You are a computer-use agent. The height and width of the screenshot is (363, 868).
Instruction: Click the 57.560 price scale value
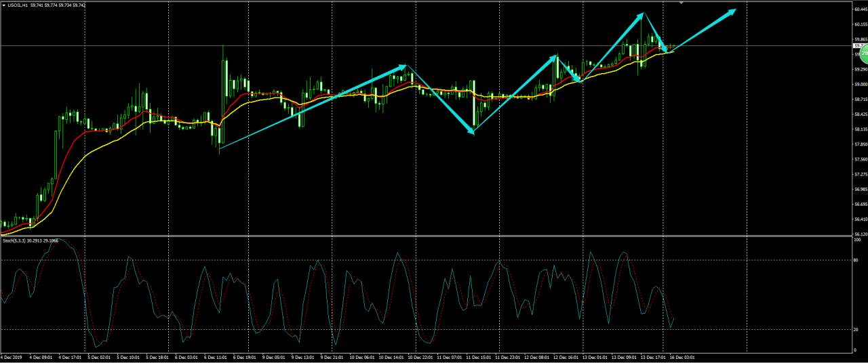click(861, 159)
